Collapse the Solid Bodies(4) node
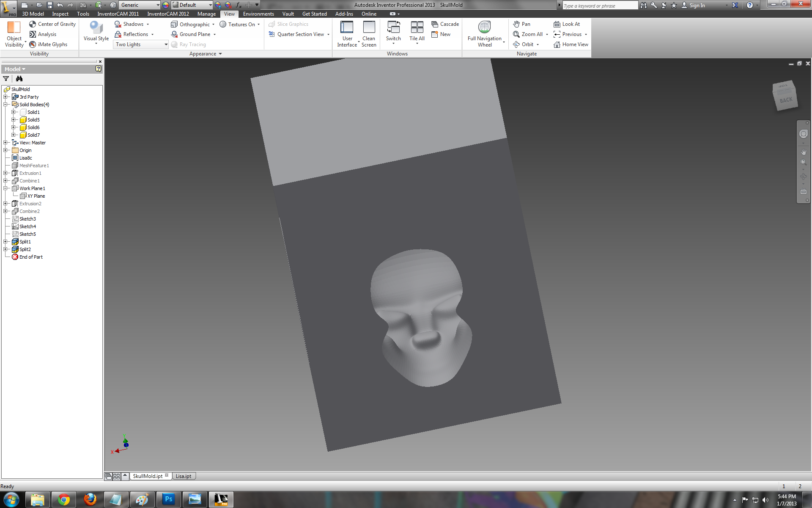The width and height of the screenshot is (812, 508). [x=5, y=105]
